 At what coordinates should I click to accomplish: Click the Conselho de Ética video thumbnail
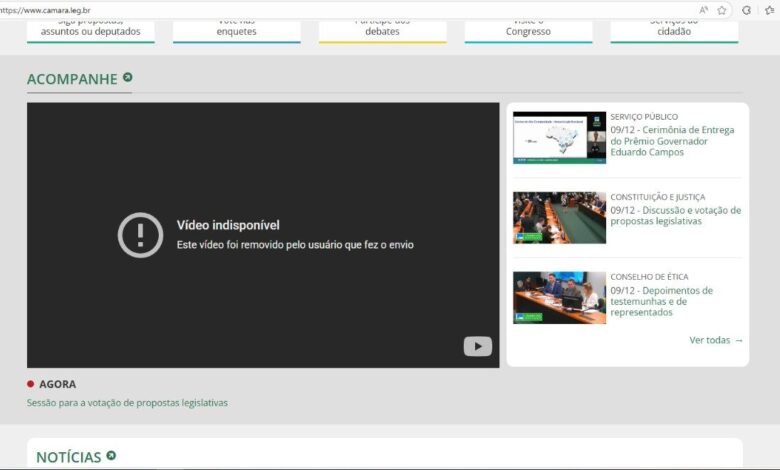pos(559,298)
